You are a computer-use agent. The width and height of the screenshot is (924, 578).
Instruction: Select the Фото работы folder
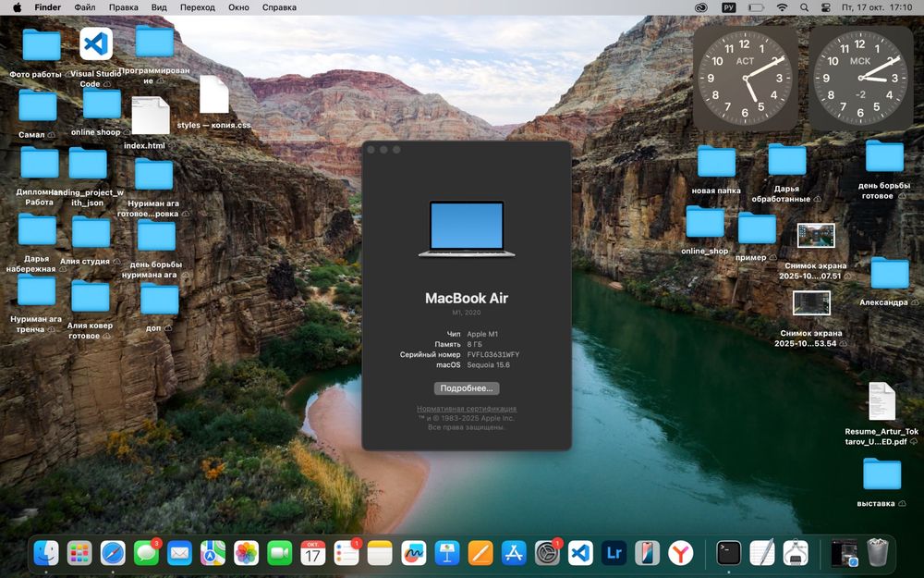pos(42,45)
